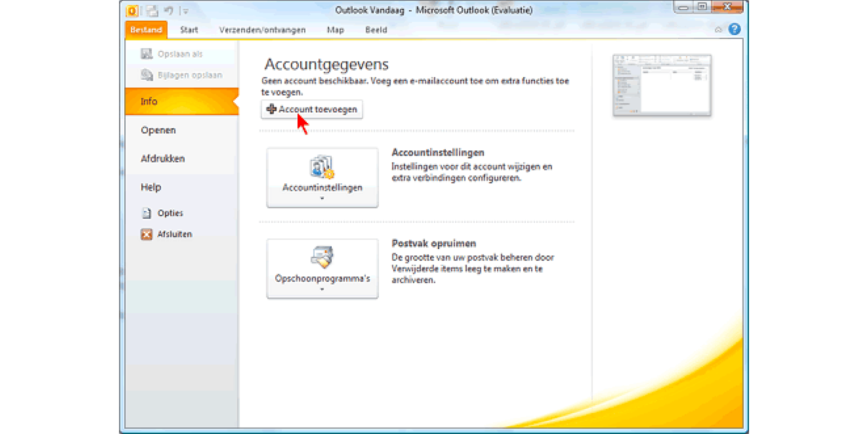Image resolution: width=868 pixels, height=434 pixels.
Task: Open the Customize Quick Access Toolbar dropdown
Action: click(x=186, y=11)
